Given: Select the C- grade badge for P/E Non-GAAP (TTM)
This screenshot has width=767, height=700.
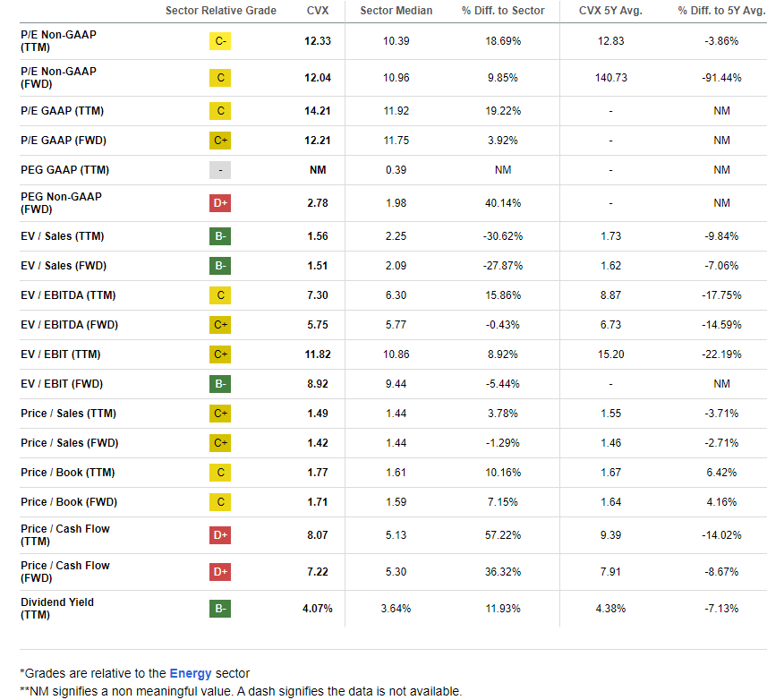Looking at the screenshot, I should tap(219, 41).
